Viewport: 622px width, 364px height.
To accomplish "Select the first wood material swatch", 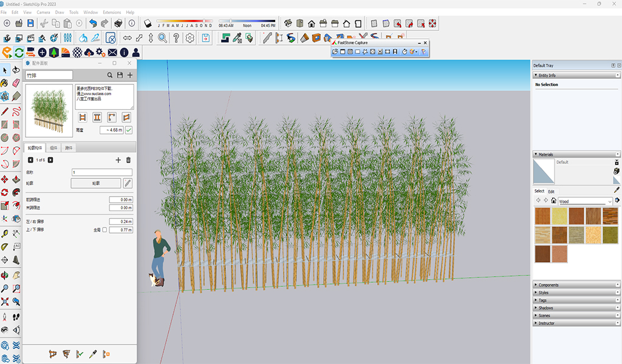I will tap(542, 216).
